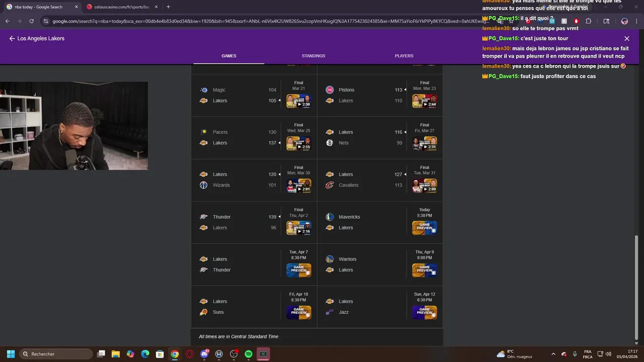Click the Chrome taskbar icon
Image resolution: width=644 pixels, height=362 pixels.
click(175, 354)
